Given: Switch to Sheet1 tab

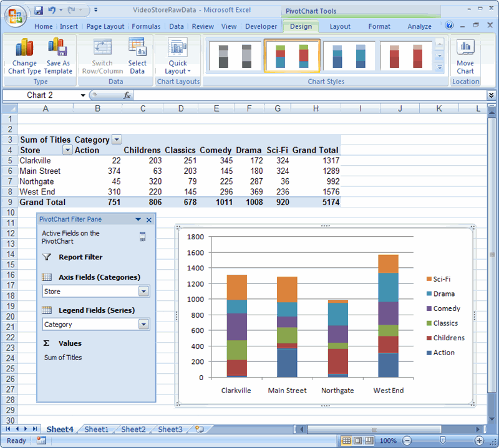Looking at the screenshot, I should click(97, 429).
